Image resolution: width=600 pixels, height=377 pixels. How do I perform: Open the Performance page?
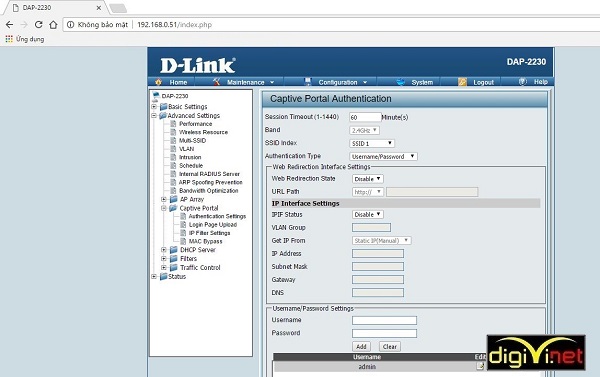[195, 124]
